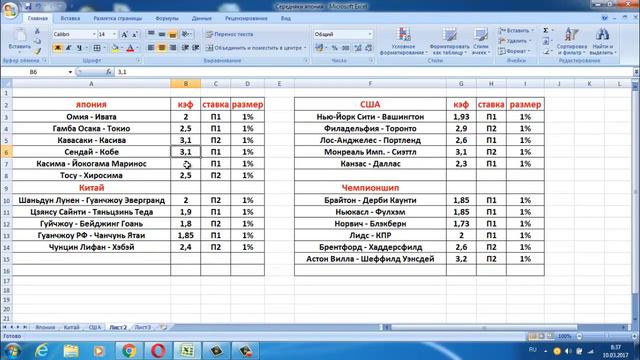The image size is (640, 360).
Task: Open Найти и выделить binoculars menu
Action: click(x=602, y=41)
